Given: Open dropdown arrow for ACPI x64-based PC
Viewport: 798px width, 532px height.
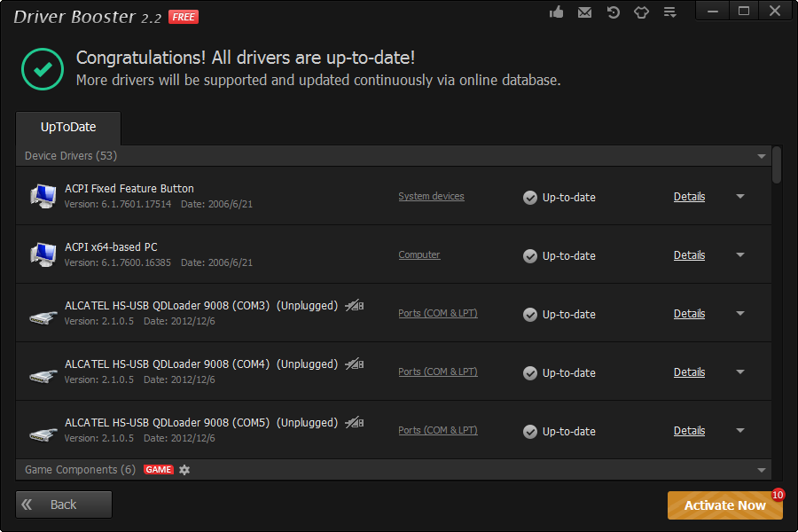Looking at the screenshot, I should tap(740, 255).
